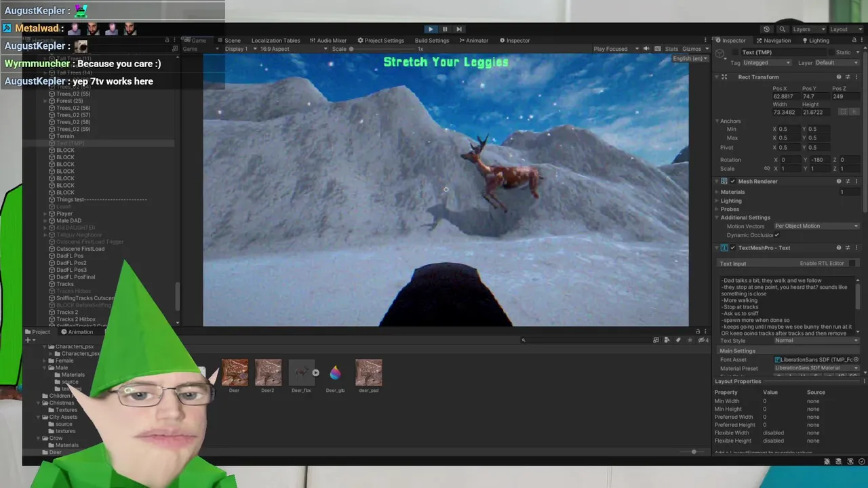Toggle the Stats overlay button

pyautogui.click(x=671, y=49)
